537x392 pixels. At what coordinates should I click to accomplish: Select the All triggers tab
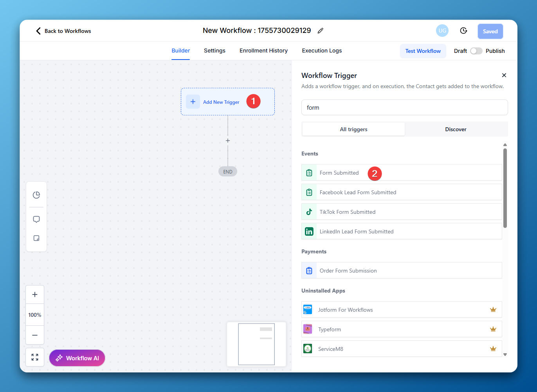pyautogui.click(x=353, y=129)
